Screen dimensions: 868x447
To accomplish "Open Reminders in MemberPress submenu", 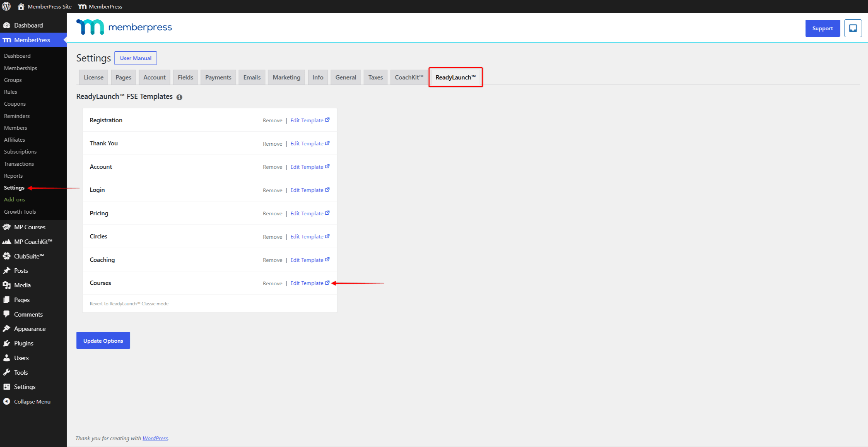I will coord(17,116).
